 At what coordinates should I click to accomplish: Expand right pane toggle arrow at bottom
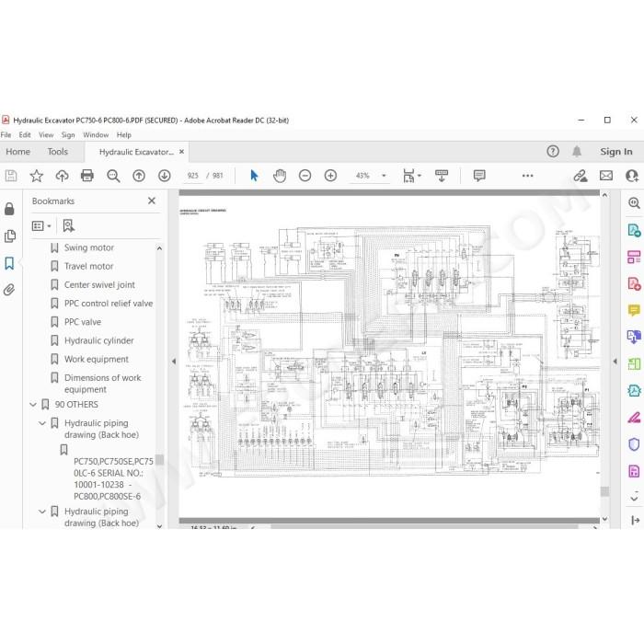click(x=635, y=521)
